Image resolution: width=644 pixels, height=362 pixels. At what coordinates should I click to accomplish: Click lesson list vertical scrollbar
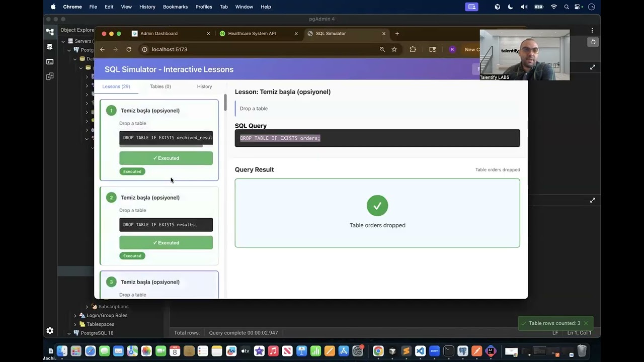225,103
